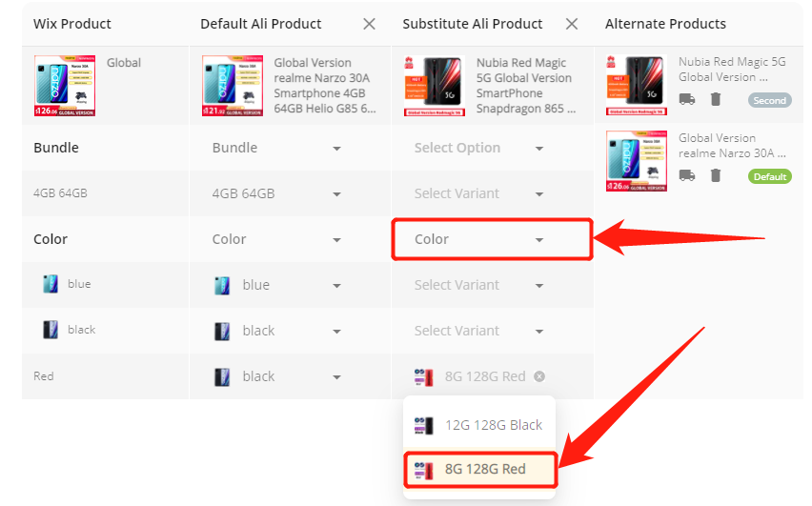This screenshot has width=812, height=506.
Task: Delete the Nubia Red Magic alternate product
Action: [x=716, y=99]
